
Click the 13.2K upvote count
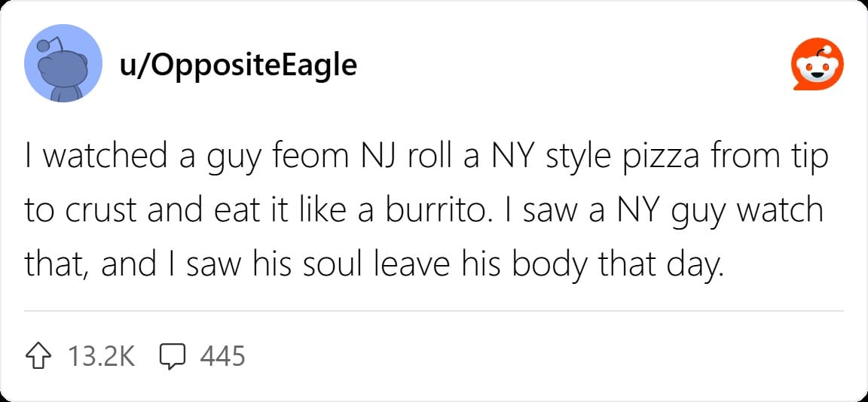click(x=101, y=355)
